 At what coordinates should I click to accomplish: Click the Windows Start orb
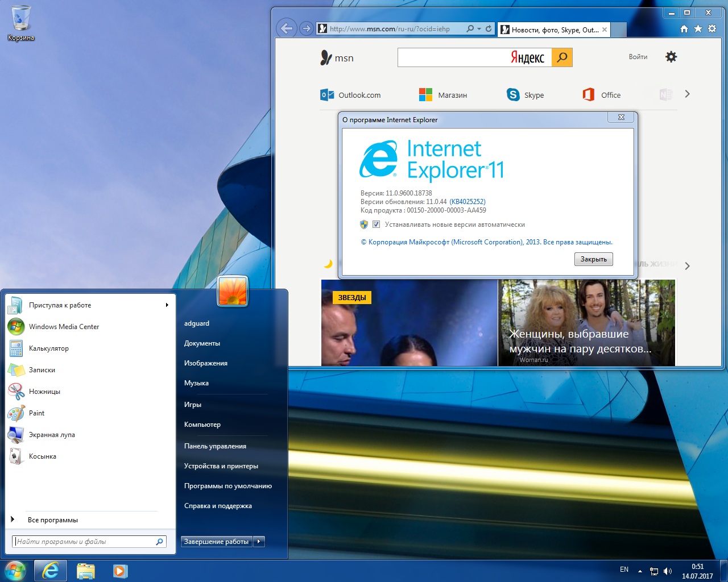pos(15,571)
